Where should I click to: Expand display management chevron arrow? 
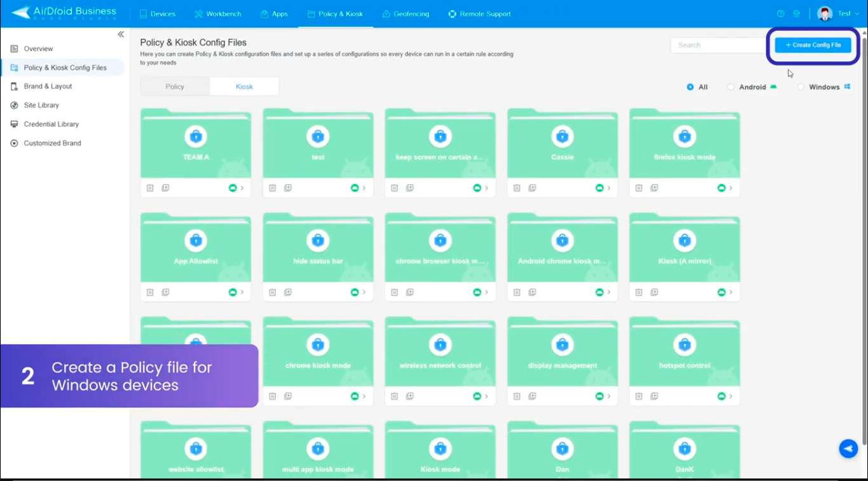(609, 396)
